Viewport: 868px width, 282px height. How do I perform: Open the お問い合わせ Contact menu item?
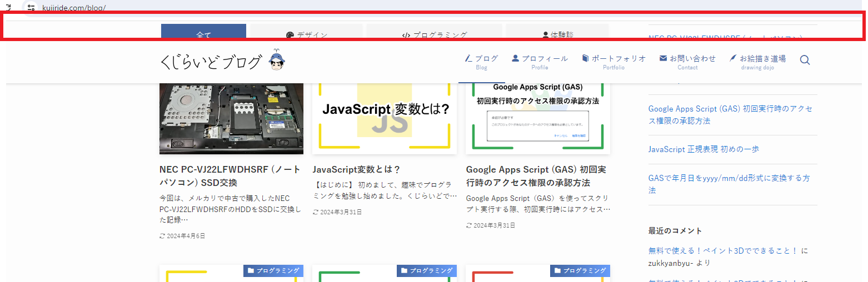click(x=687, y=62)
